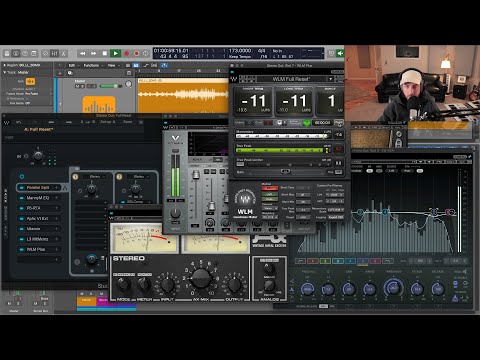Viewport: 480px width, 360px height.
Task: Select the orange audio region waveform
Action: point(183,95)
